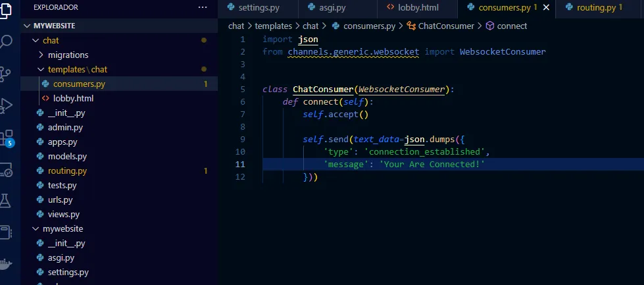Open the Search view in activity bar

coord(7,43)
